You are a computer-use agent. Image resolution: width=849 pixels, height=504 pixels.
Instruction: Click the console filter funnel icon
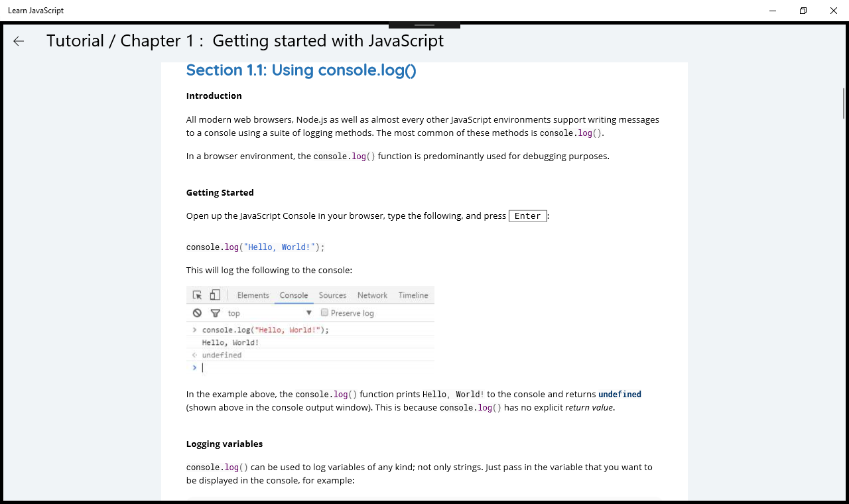pyautogui.click(x=215, y=313)
